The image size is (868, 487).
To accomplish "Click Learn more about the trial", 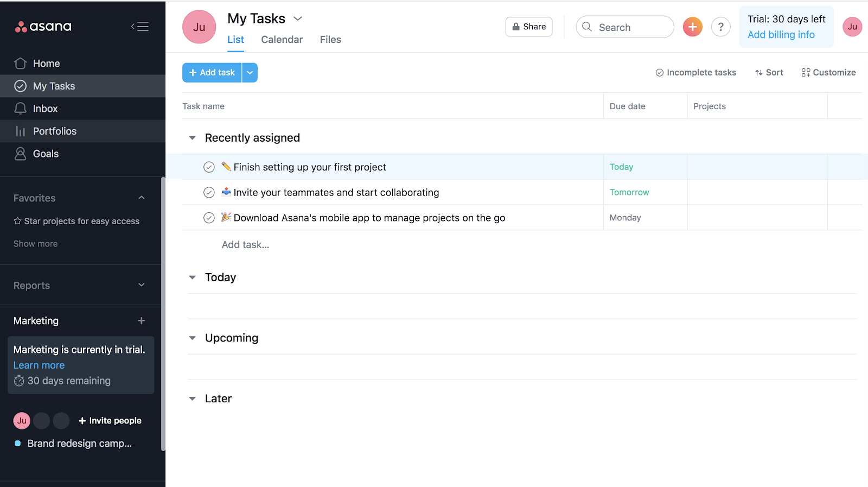I will [39, 365].
